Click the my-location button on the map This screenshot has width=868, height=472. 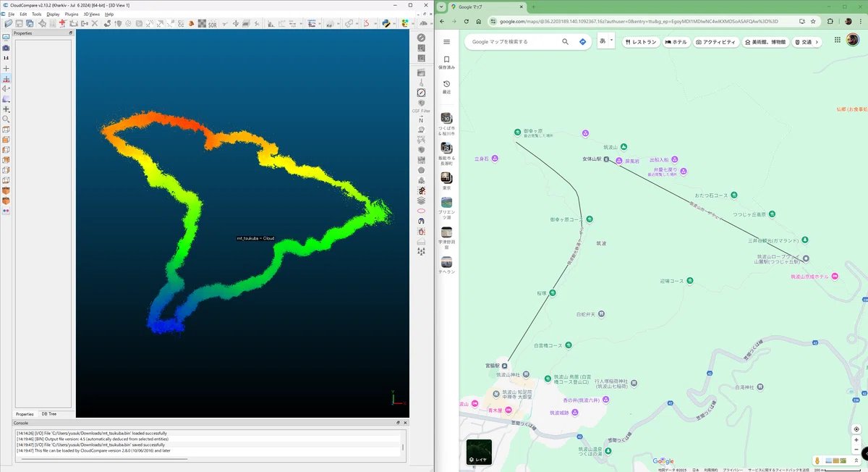(x=856, y=429)
